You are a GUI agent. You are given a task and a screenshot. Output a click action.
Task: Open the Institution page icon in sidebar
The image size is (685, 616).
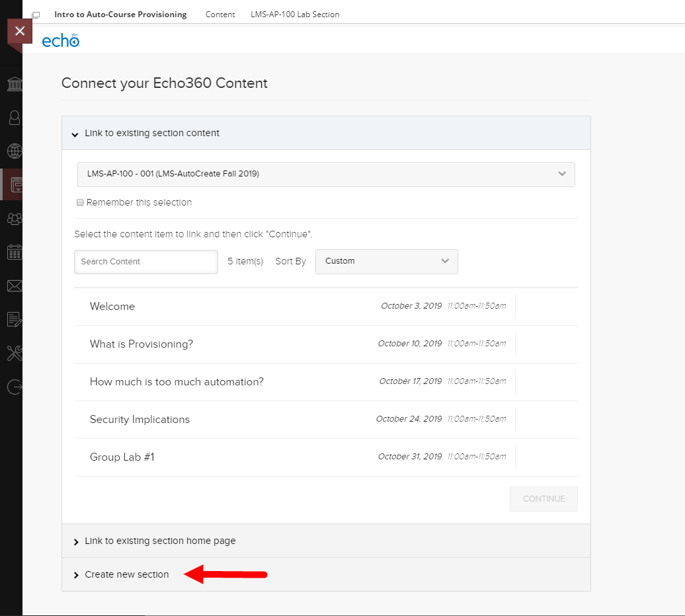pyautogui.click(x=15, y=84)
